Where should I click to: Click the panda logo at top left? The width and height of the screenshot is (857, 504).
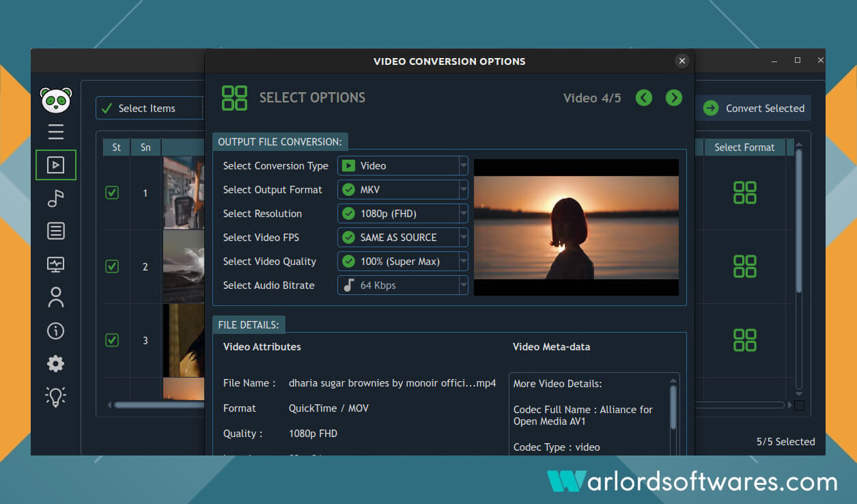click(55, 99)
